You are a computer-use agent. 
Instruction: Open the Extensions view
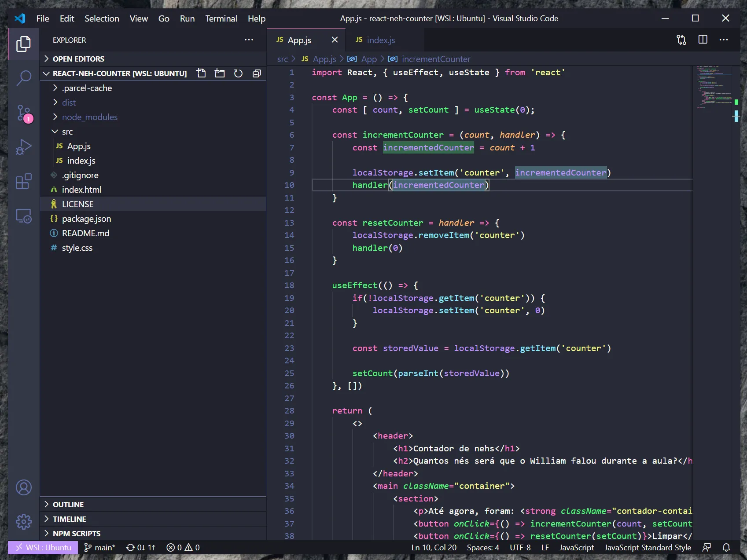click(23, 181)
